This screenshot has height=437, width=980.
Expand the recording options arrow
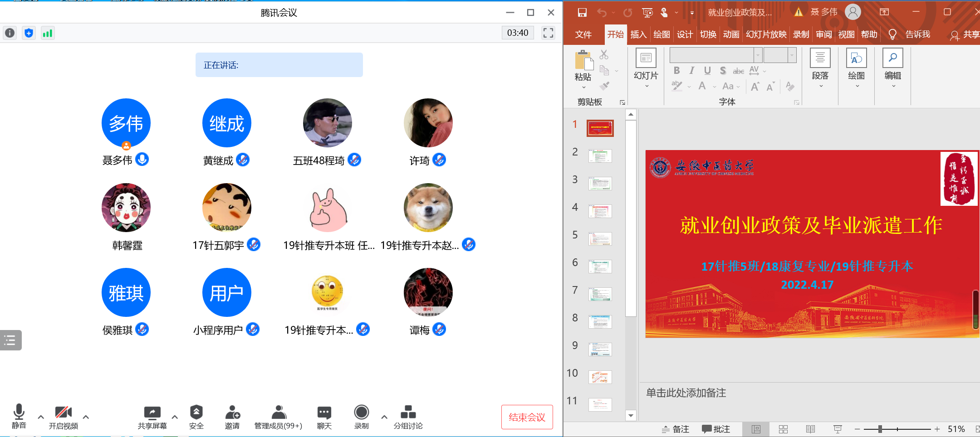pos(384,417)
